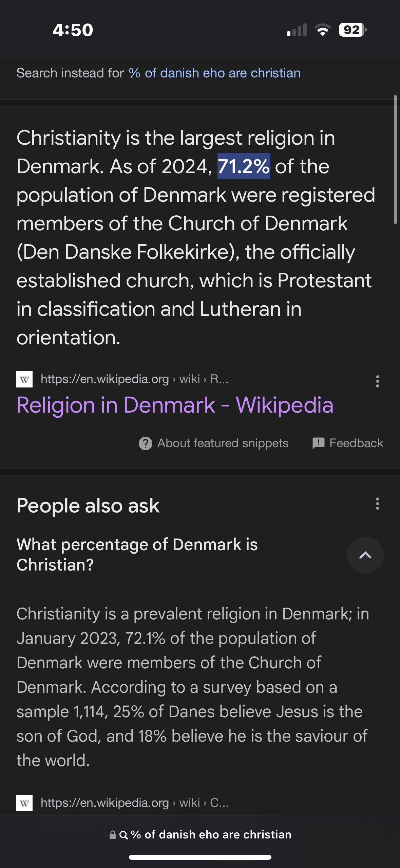Tap the battery indicator in status bar
The width and height of the screenshot is (400, 868).
(x=353, y=30)
